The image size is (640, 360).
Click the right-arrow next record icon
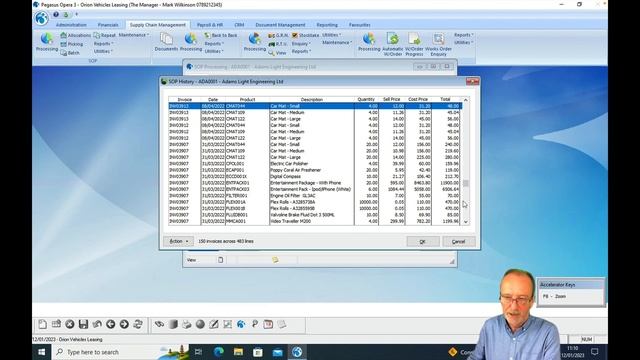pos(124,324)
